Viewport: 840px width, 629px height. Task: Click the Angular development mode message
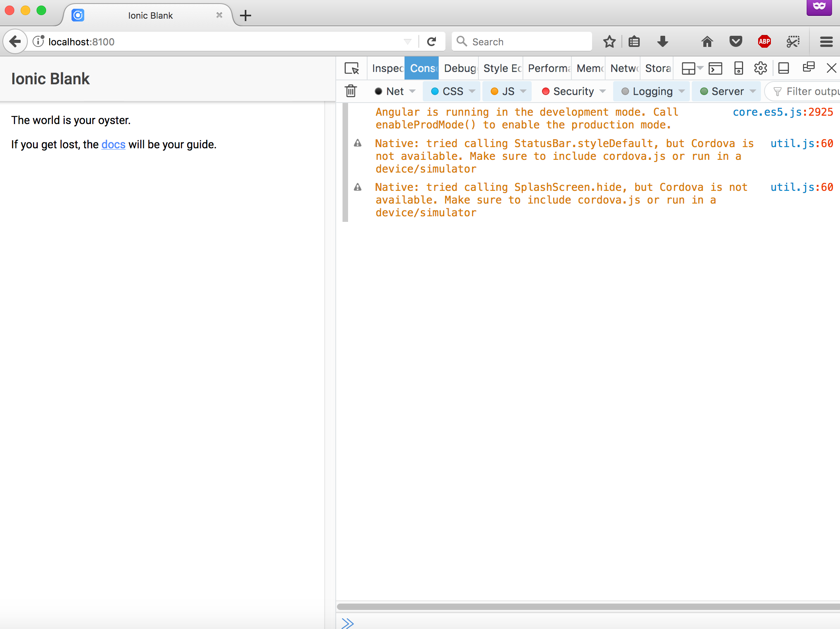point(527,118)
